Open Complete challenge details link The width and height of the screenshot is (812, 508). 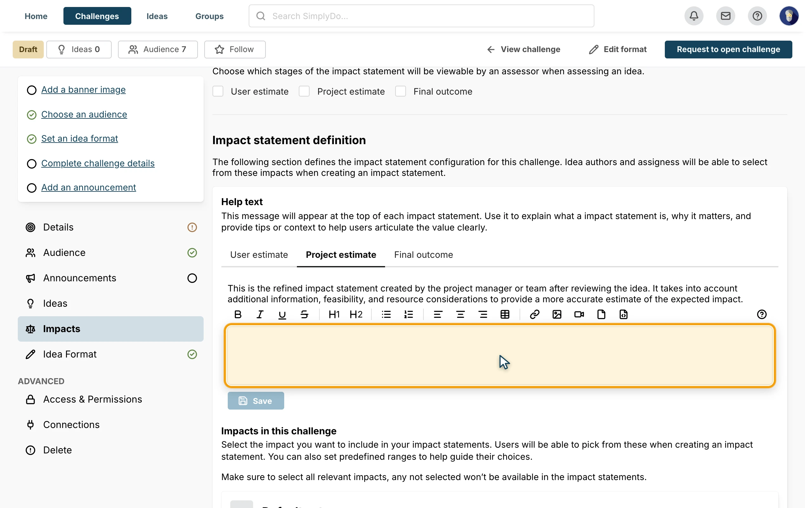pyautogui.click(x=98, y=163)
